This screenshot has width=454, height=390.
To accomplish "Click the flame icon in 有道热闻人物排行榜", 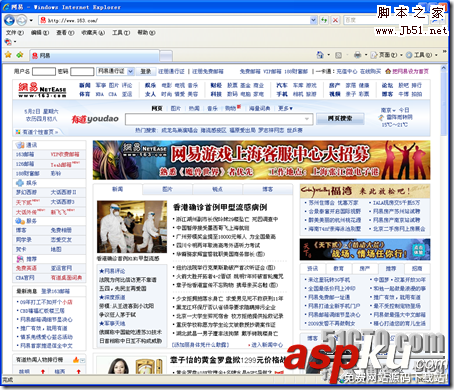I will [x=76, y=360].
